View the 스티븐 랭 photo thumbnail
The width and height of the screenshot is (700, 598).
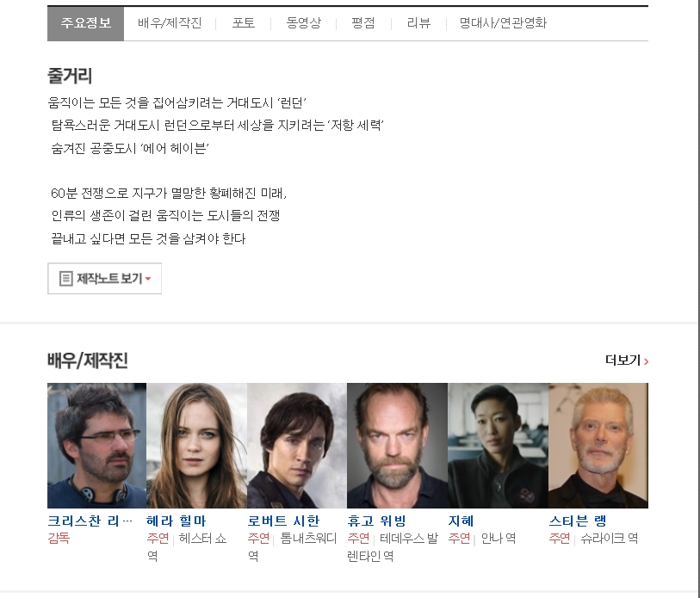pyautogui.click(x=598, y=446)
